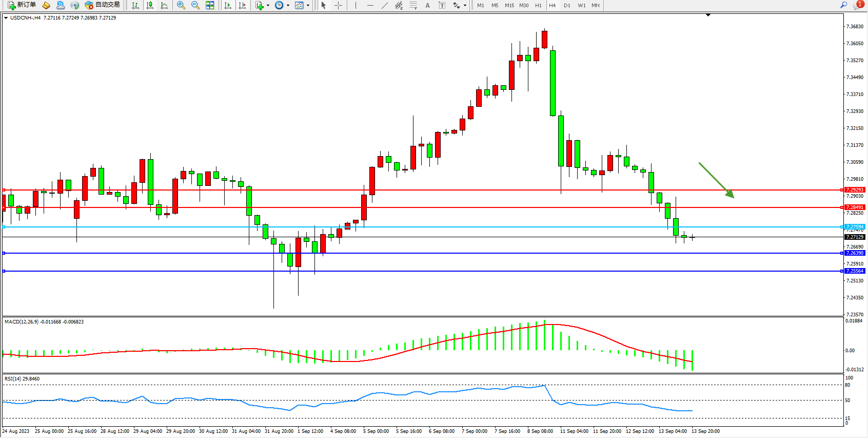Draw a horizontal line with toolbar tool

(x=370, y=5)
